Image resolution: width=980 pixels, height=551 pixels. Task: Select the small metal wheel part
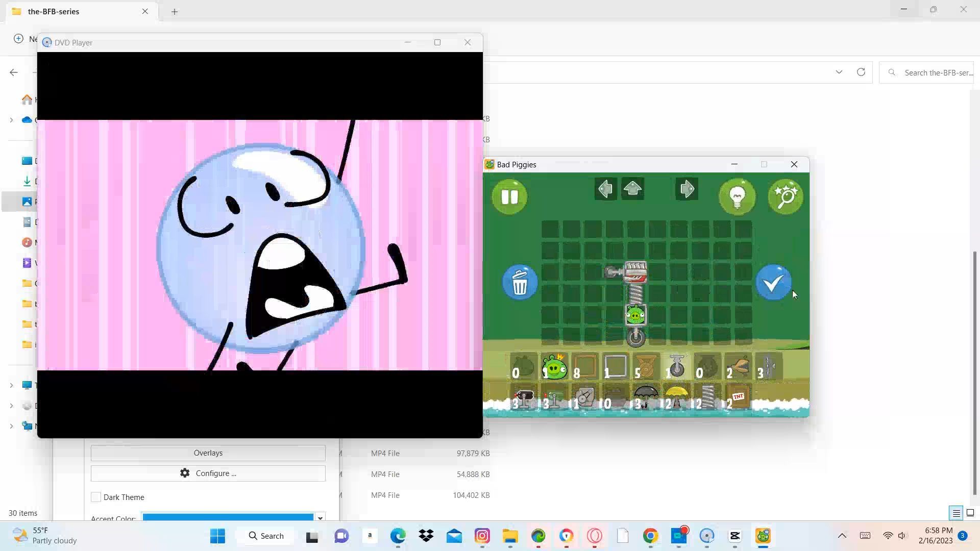pyautogui.click(x=676, y=366)
